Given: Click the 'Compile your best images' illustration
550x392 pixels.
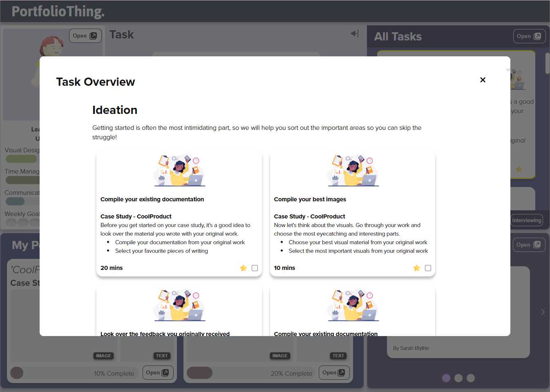Looking at the screenshot, I should [x=353, y=170].
